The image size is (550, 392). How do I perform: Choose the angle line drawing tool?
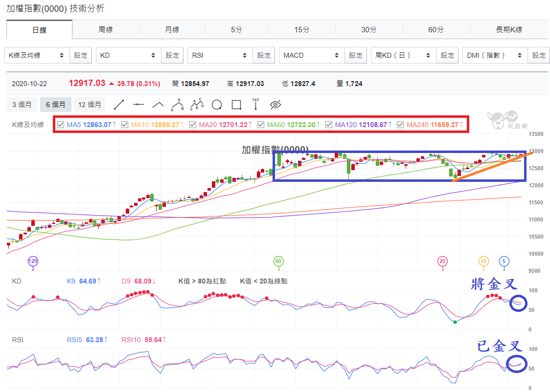158,105
